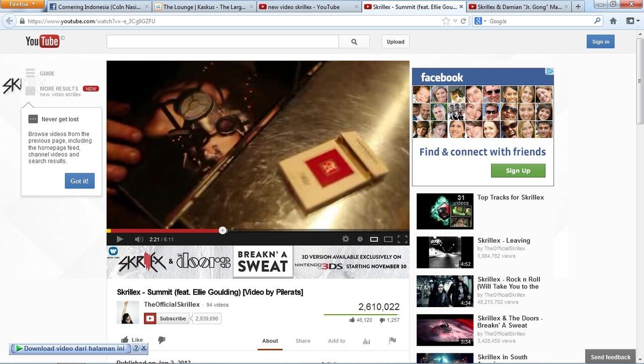Click TheOfficialSkrillex channel avatar
This screenshot has width=644, height=364.
(x=128, y=313)
